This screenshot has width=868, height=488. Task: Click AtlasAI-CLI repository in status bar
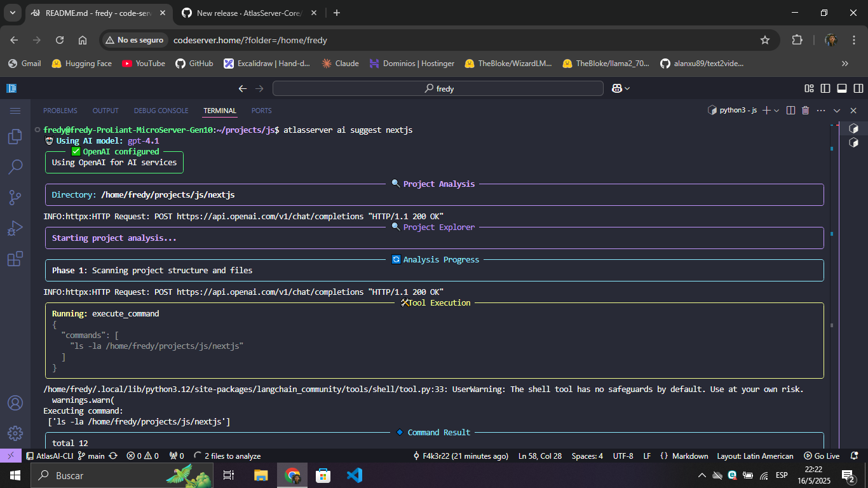coord(50,456)
